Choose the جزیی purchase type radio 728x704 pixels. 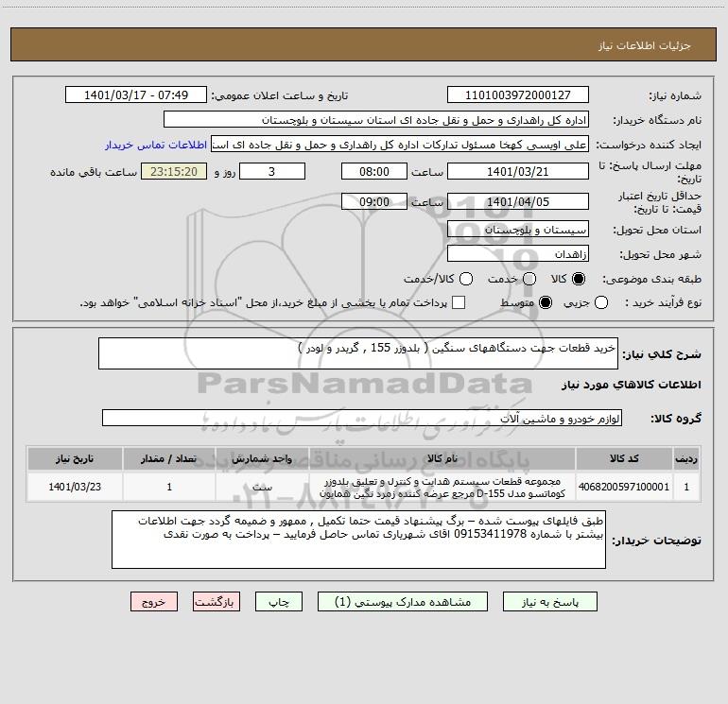601,302
